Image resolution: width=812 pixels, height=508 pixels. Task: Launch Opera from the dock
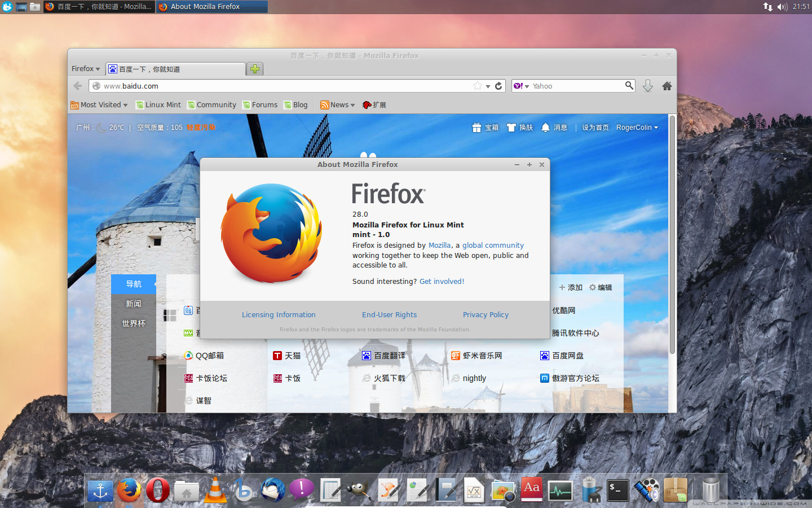click(x=158, y=490)
